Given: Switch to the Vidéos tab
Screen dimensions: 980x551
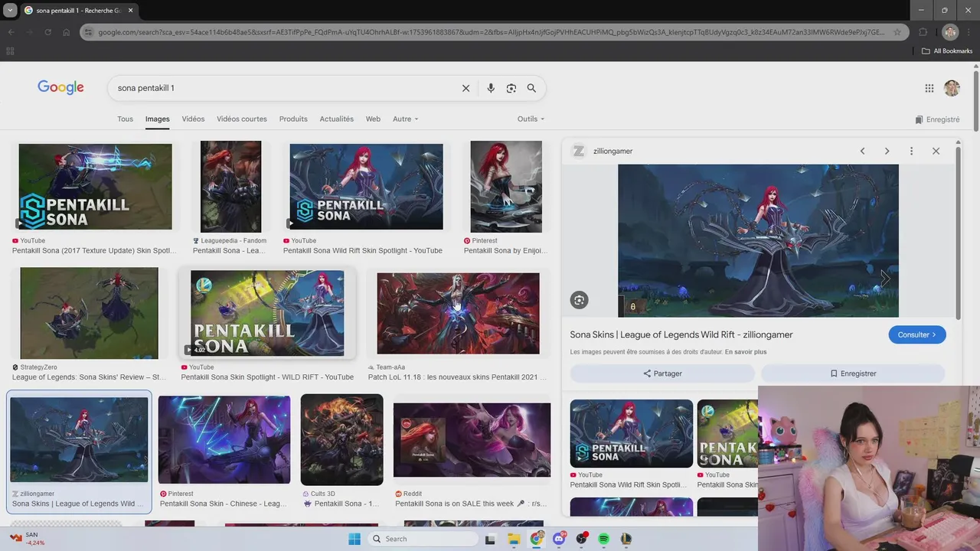Looking at the screenshot, I should coord(193,119).
